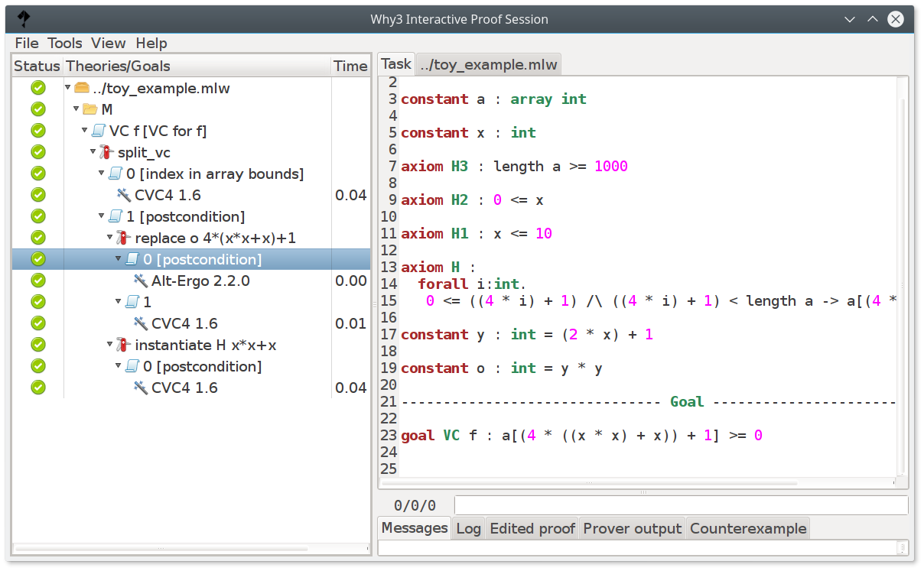Collapse the 1 [postcondition] goal
The image size is (924, 571).
[102, 216]
